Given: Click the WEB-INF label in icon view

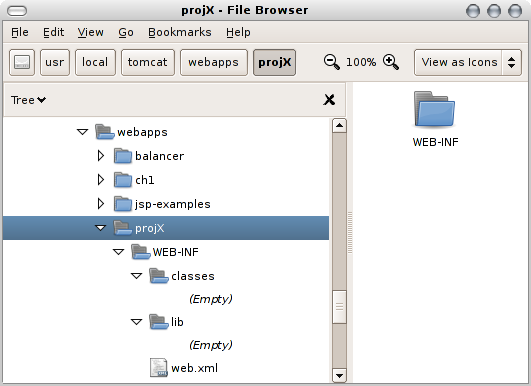Looking at the screenshot, I should pos(435,142).
